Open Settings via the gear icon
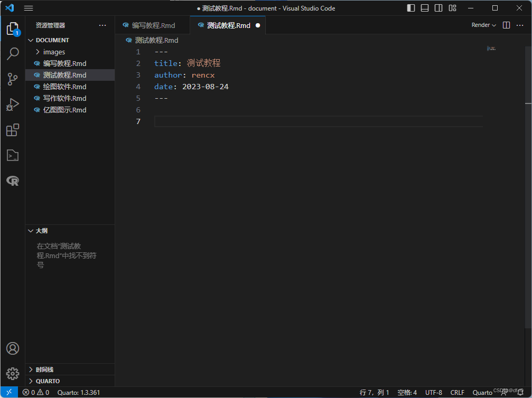This screenshot has height=398, width=532. tap(13, 373)
